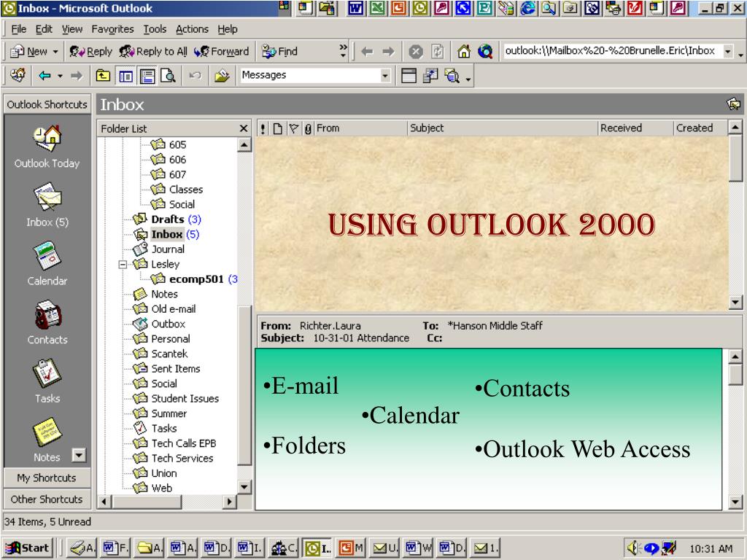This screenshot has width=747, height=560.
Task: Click Back arrow on Advanced toolbar
Action: (x=44, y=76)
